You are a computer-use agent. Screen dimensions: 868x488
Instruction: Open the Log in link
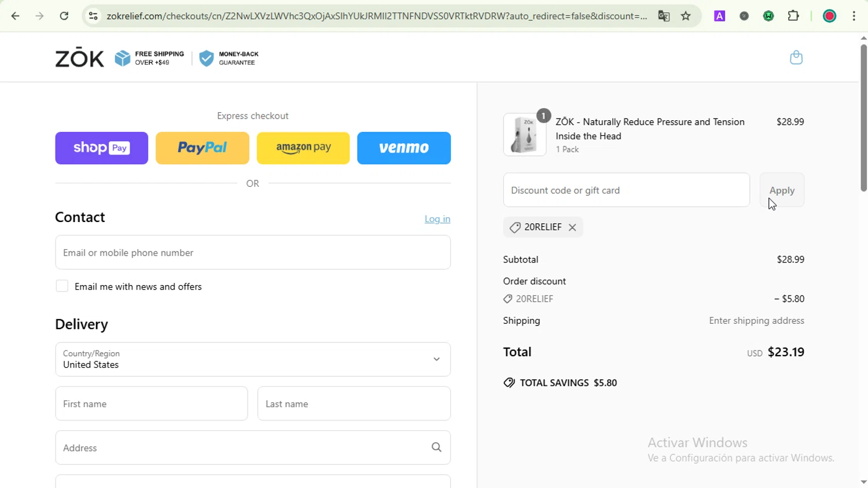coord(437,219)
